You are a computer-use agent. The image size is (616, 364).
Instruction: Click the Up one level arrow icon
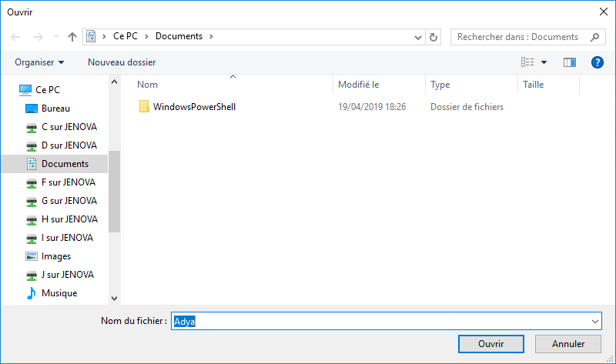pos(72,36)
